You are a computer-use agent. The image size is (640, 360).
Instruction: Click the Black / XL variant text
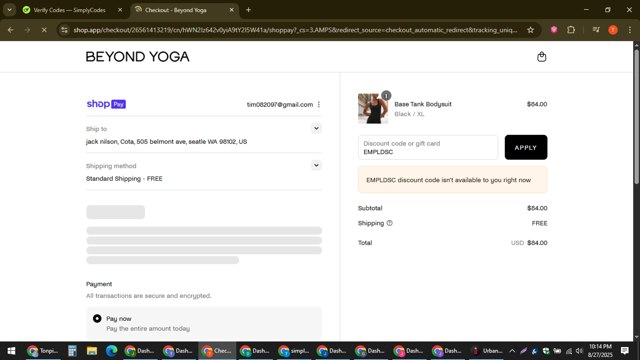pos(409,114)
